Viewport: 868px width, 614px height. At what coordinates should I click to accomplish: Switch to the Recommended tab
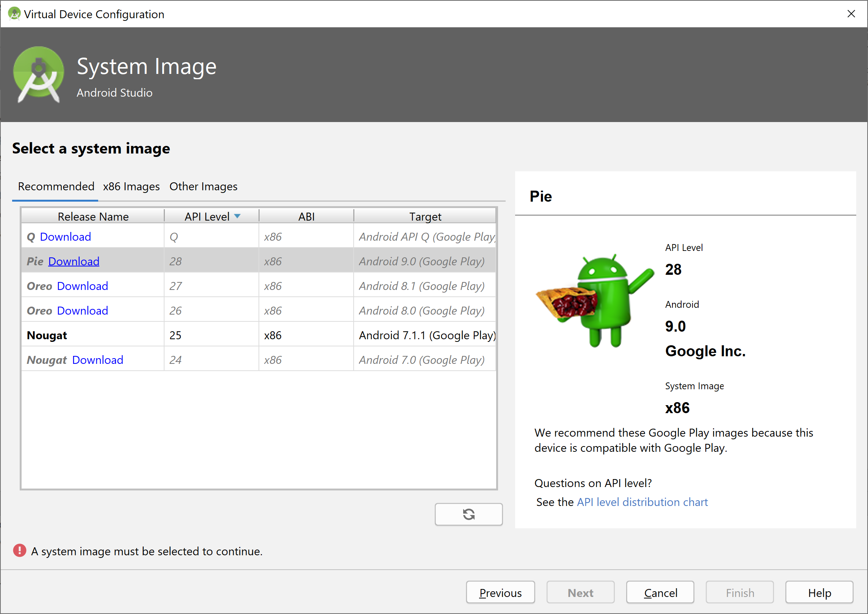(x=56, y=186)
